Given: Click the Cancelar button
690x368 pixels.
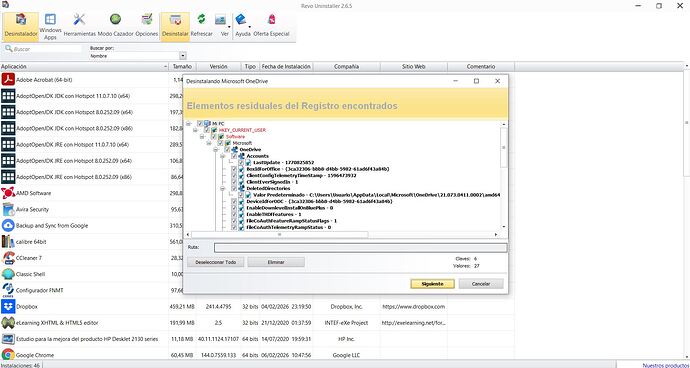Looking at the screenshot, I should pos(481,284).
